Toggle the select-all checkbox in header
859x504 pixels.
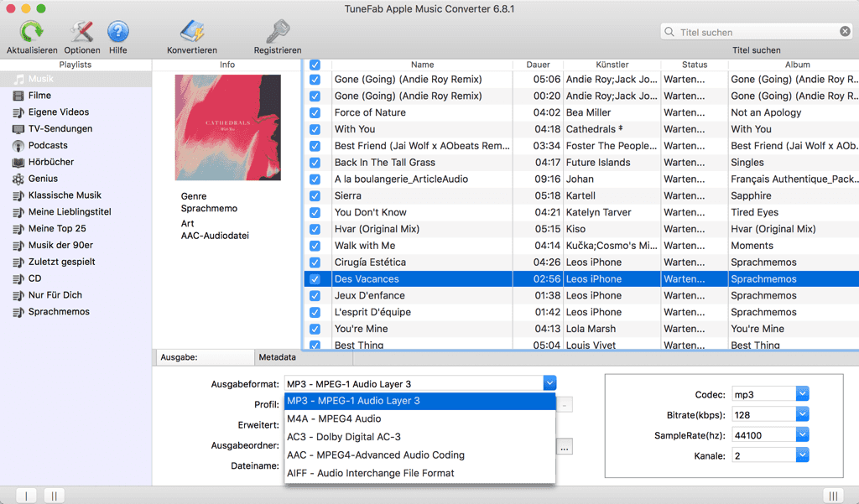point(315,65)
